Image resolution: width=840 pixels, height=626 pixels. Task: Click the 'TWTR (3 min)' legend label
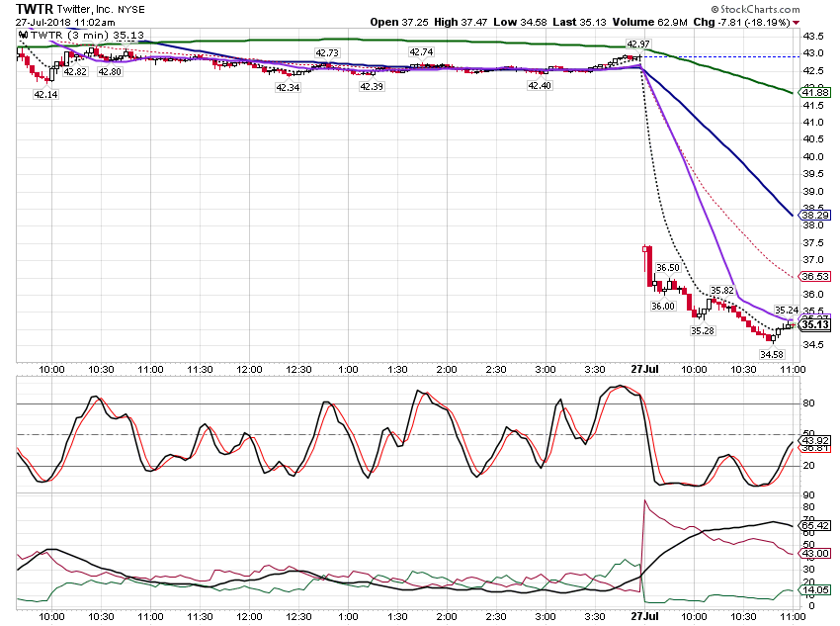(x=70, y=36)
